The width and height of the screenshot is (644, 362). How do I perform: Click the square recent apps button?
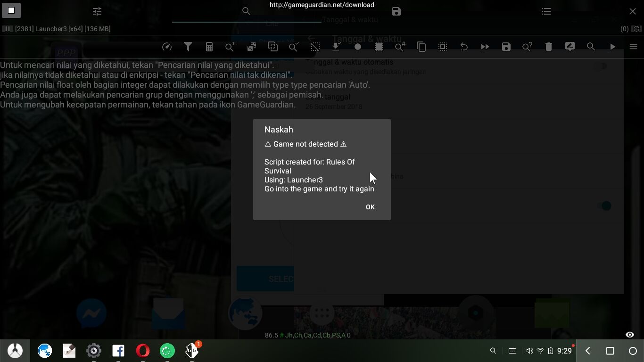610,351
